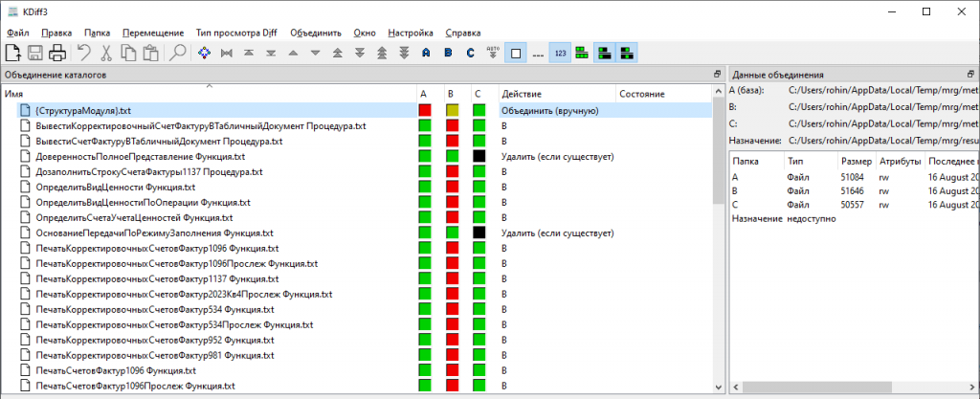
Task: Open the Настройка menu
Action: 411,33
